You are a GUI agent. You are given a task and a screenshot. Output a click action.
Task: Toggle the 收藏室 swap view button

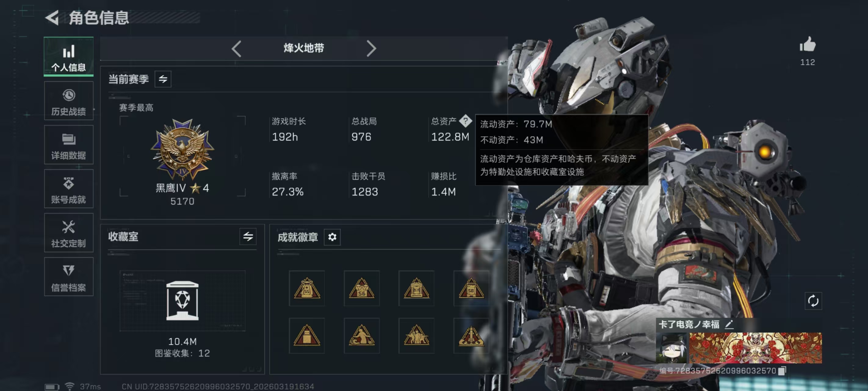(x=248, y=236)
